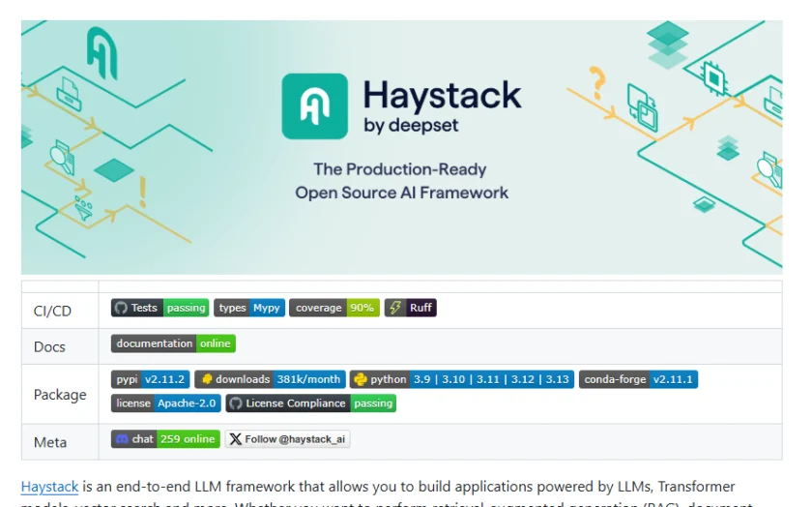The width and height of the screenshot is (812, 507).
Task: Open the downloads 381k/month badge
Action: pos(270,379)
